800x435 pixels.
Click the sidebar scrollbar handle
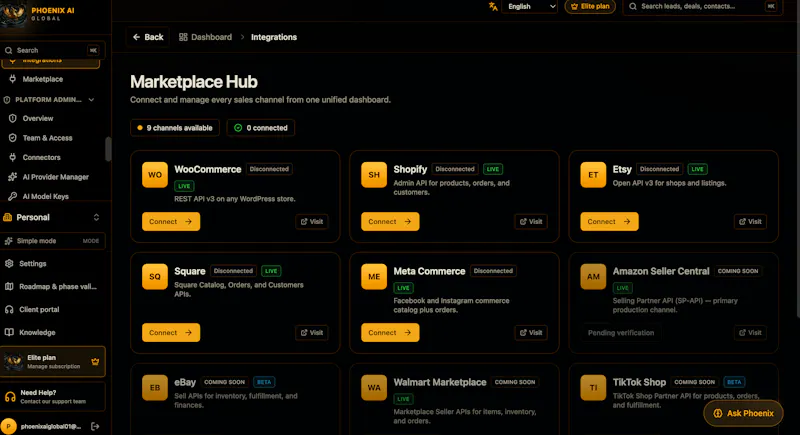coord(108,149)
